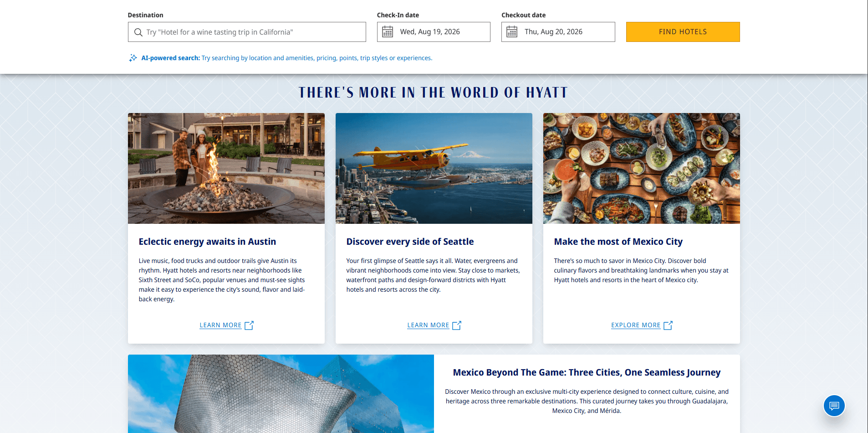Click heading Make the most of Mexico City

point(618,242)
